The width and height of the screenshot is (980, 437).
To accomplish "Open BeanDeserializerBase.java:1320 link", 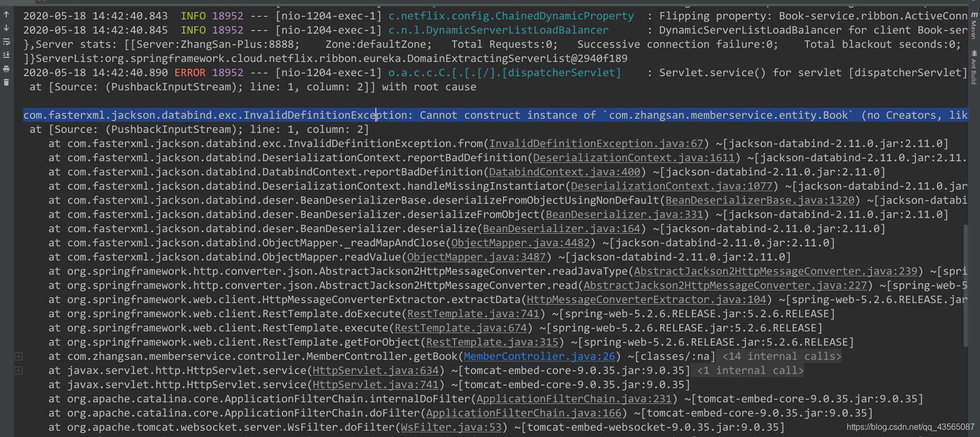I will tap(760, 200).
